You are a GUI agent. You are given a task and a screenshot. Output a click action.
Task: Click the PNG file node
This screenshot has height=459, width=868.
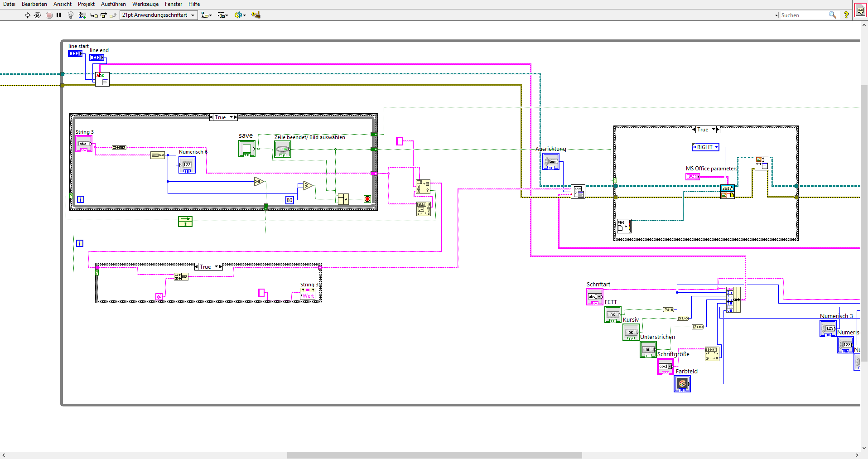pyautogui.click(x=624, y=226)
